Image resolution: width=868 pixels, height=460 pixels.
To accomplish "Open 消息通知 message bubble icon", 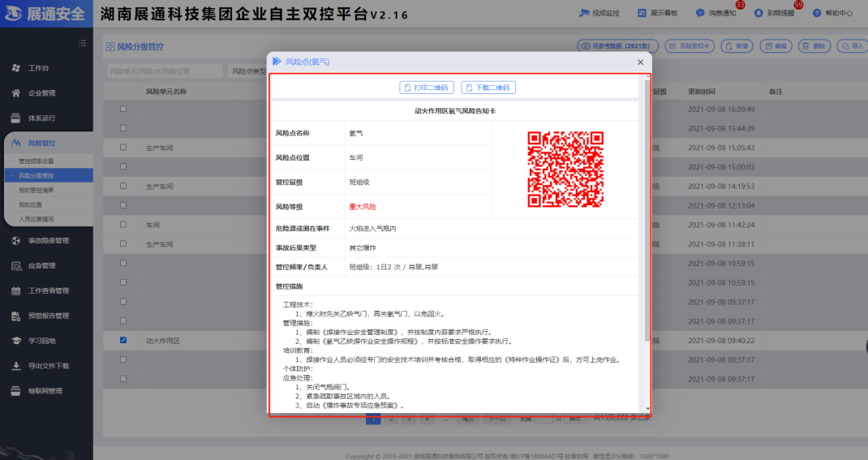I will pos(700,13).
